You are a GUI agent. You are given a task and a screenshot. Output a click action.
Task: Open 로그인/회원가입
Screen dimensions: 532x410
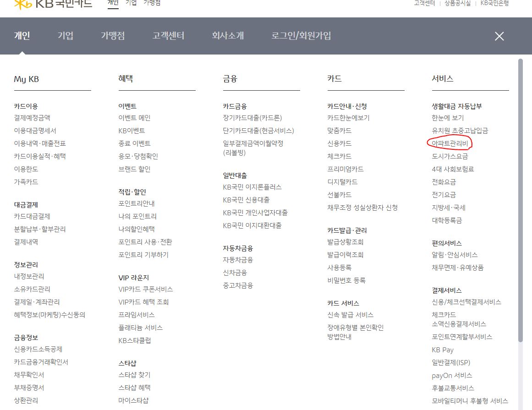pos(302,36)
